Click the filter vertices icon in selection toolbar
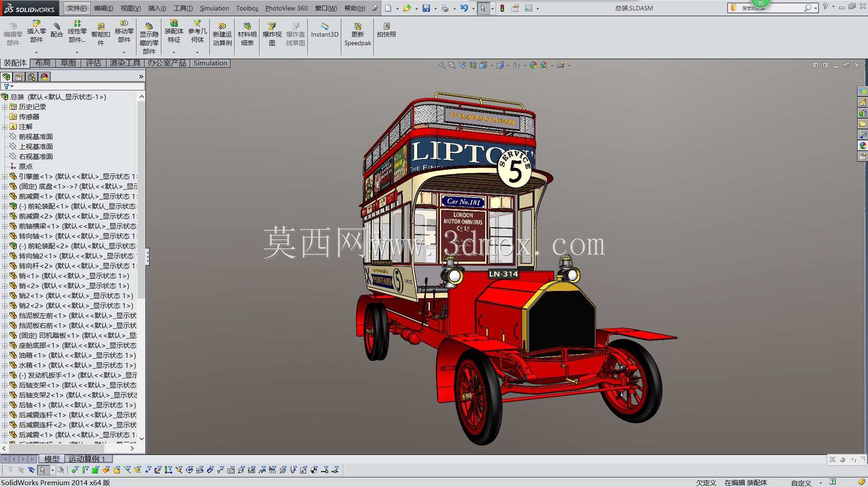 75,470
